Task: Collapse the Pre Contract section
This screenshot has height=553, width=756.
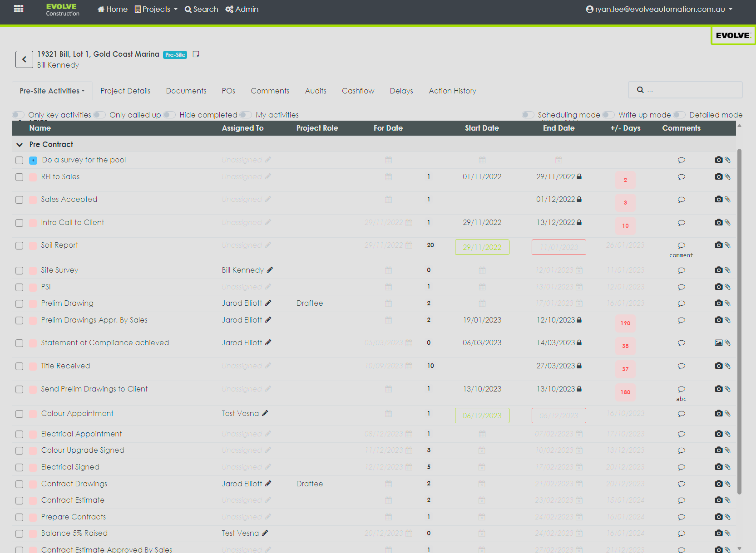Action: point(20,145)
